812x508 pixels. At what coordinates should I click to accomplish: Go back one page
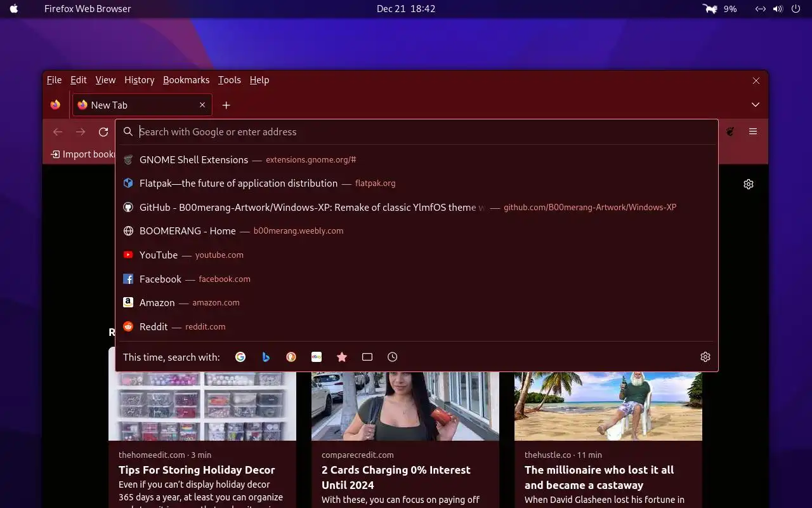click(58, 131)
